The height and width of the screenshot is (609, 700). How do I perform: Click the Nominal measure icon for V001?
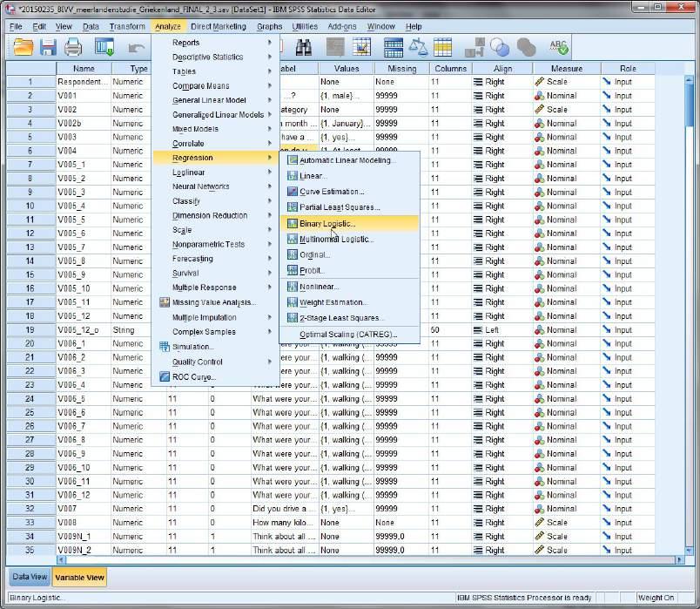pyautogui.click(x=539, y=96)
